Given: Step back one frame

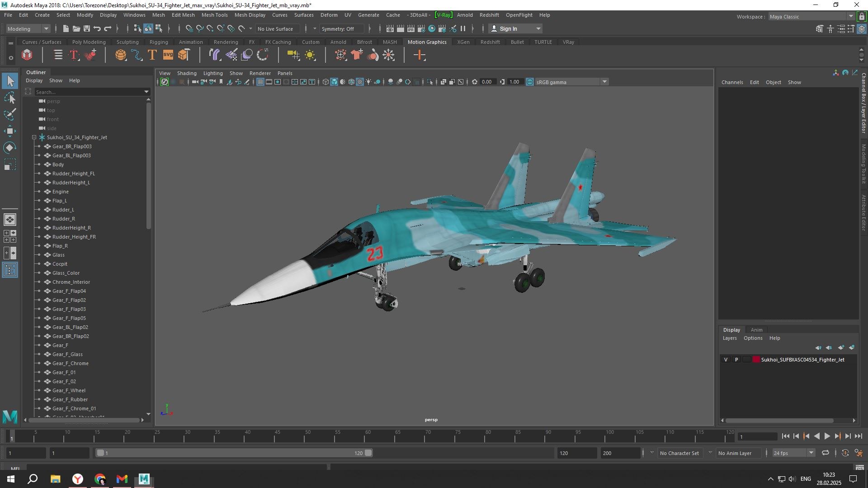Looking at the screenshot, I should point(796,436).
